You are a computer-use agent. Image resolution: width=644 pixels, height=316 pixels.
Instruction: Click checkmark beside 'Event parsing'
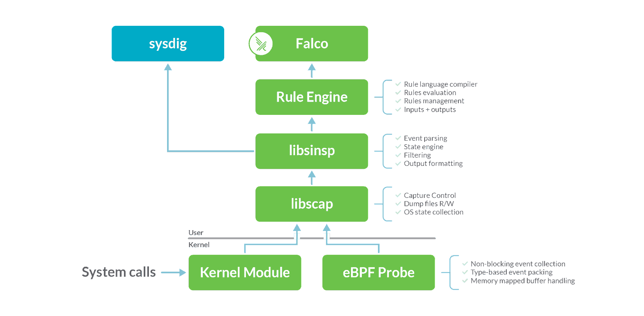[x=398, y=138]
